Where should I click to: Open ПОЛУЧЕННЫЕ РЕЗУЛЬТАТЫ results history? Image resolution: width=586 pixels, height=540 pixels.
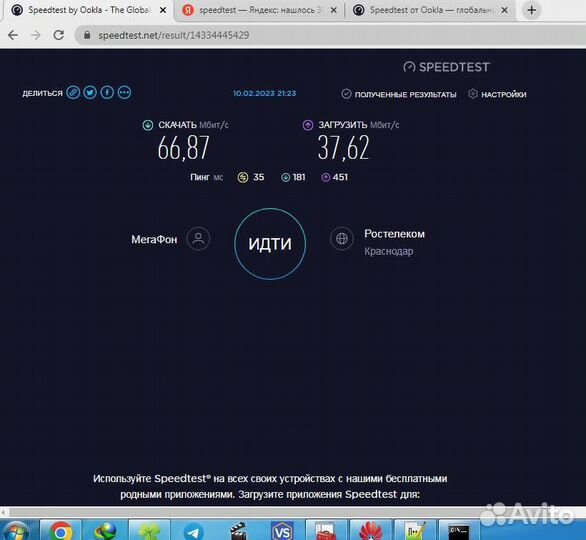point(399,94)
